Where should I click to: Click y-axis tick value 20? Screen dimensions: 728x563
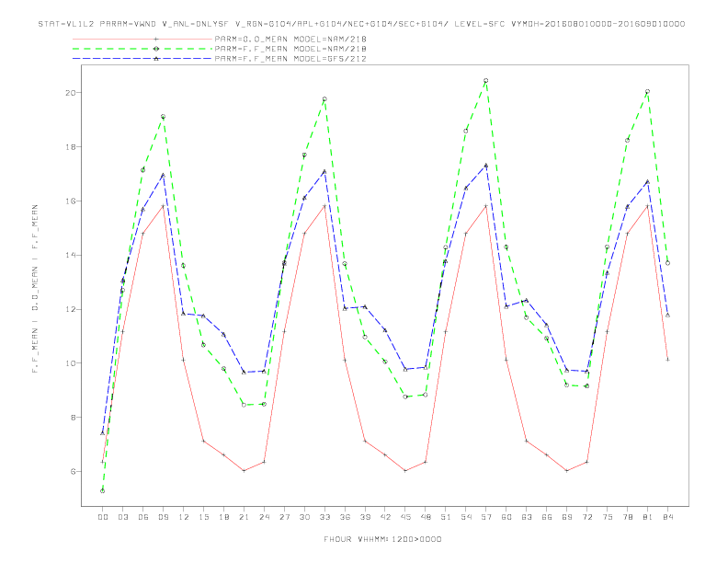pyautogui.click(x=70, y=92)
